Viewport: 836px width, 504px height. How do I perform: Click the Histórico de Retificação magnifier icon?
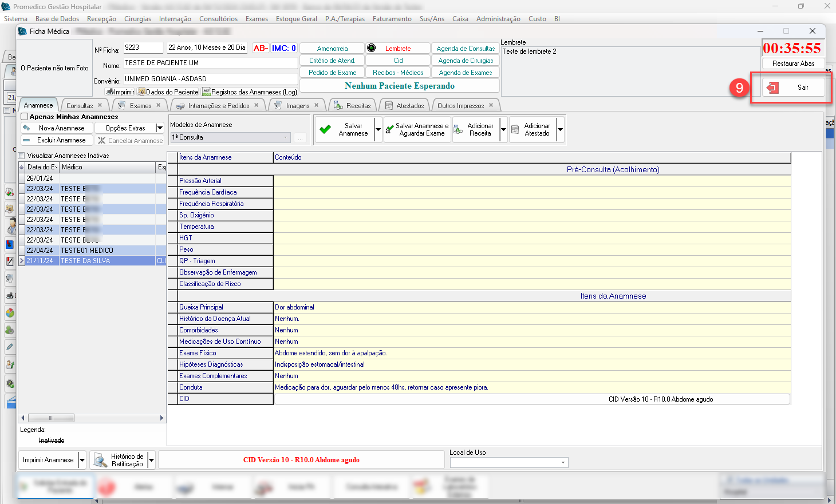click(x=100, y=460)
